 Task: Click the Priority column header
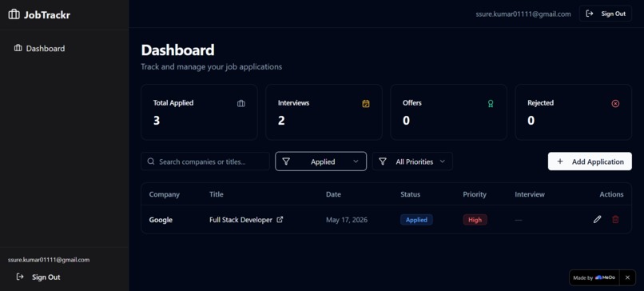coord(475,194)
